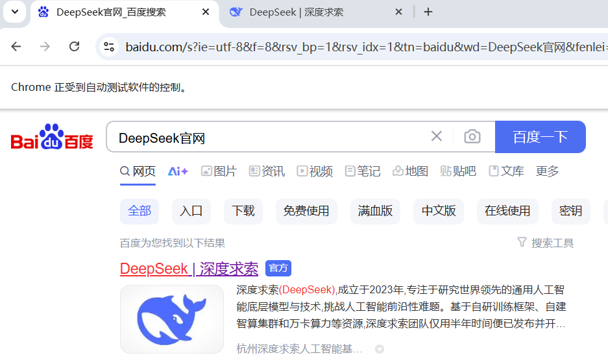Open 搜索工具 filter options
The image size is (608, 364).
(545, 243)
